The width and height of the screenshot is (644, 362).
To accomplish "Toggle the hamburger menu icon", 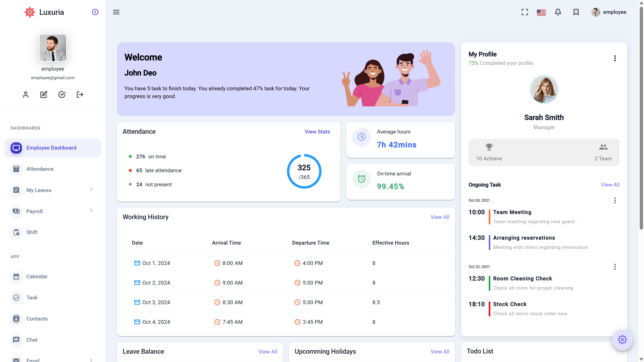I will coord(116,12).
